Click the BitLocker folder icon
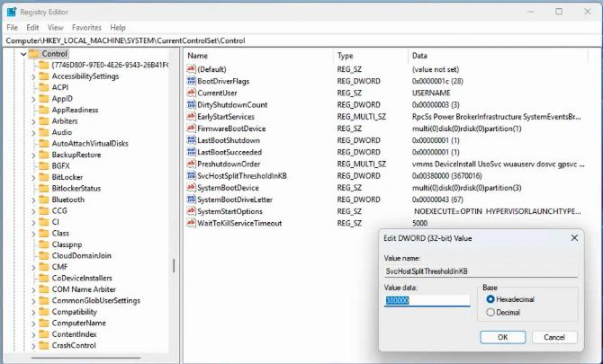603x364 pixels. point(44,177)
